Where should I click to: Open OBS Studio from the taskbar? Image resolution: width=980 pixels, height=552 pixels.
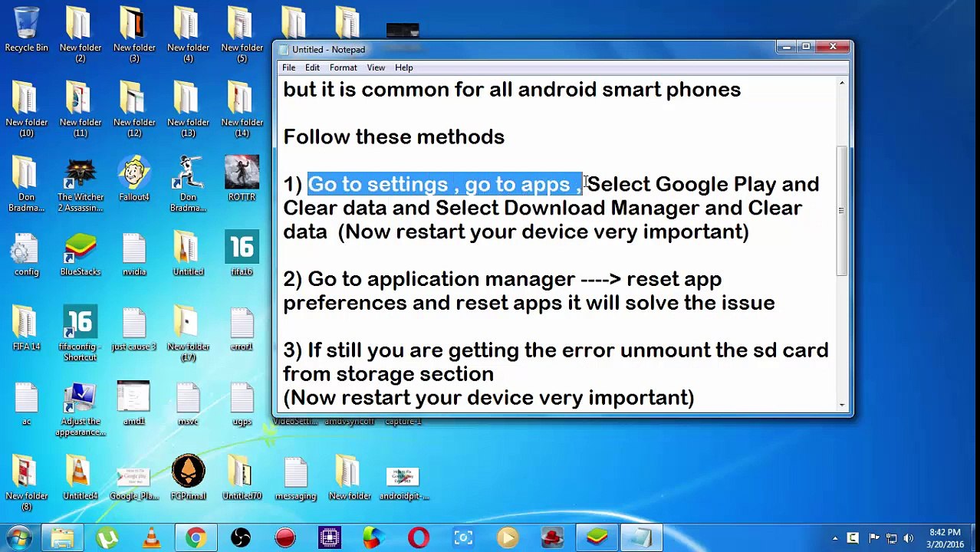pyautogui.click(x=240, y=538)
